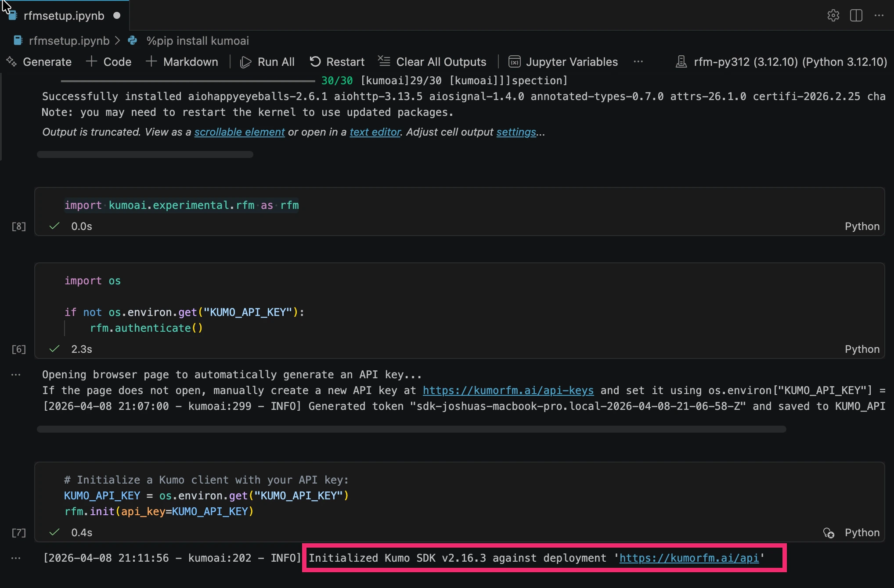Viewport: 894px width, 588px height.
Task: Click the authenticate output horizontal scrollbar
Action: click(411, 429)
